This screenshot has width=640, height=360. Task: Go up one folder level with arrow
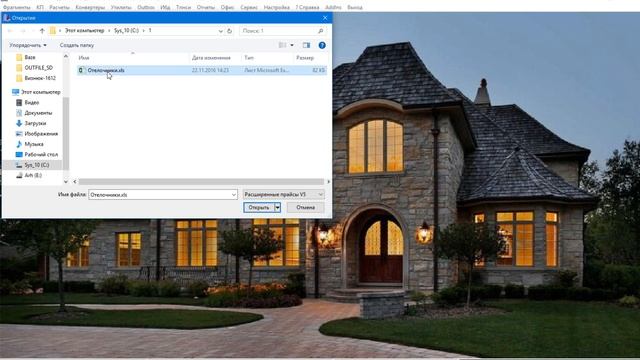(42, 31)
